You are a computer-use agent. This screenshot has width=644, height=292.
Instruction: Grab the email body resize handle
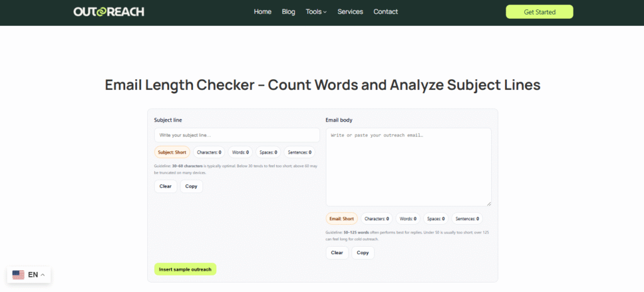488,203
